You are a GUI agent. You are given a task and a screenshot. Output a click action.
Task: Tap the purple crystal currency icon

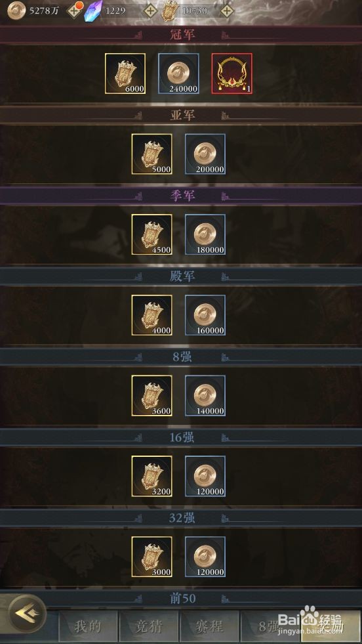pos(93,11)
